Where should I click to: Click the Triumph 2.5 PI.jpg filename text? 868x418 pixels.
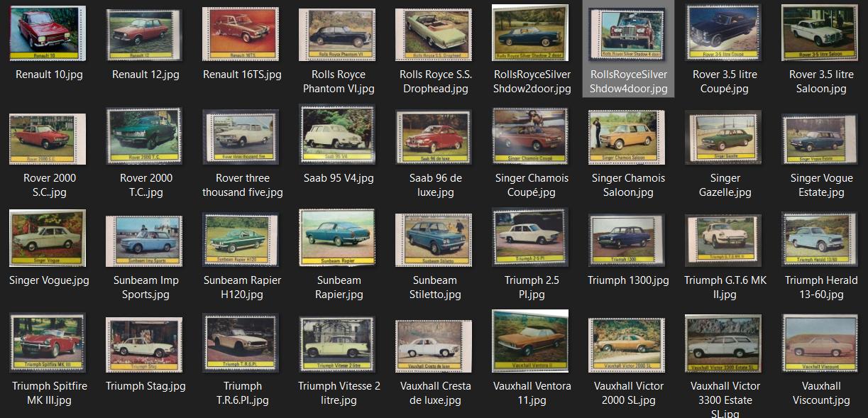click(532, 287)
